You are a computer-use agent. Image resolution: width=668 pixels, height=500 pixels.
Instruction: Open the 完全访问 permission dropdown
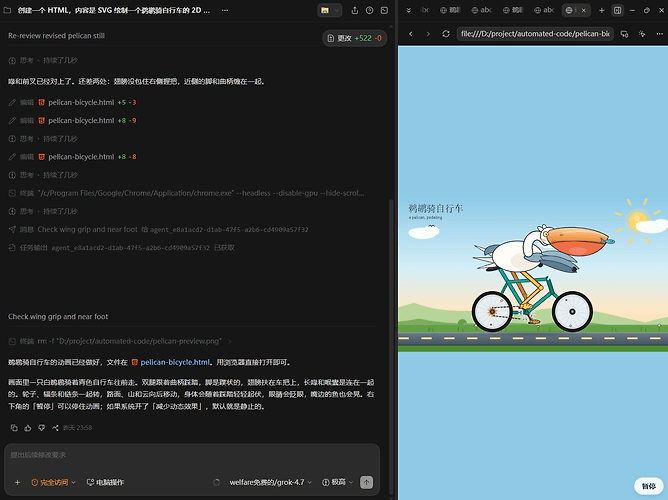(x=53, y=482)
